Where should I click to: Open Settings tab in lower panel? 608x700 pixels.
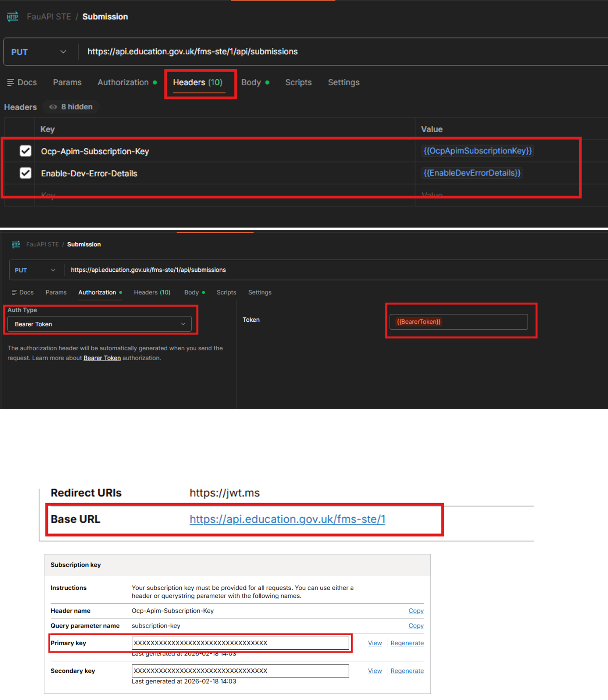pos(260,292)
